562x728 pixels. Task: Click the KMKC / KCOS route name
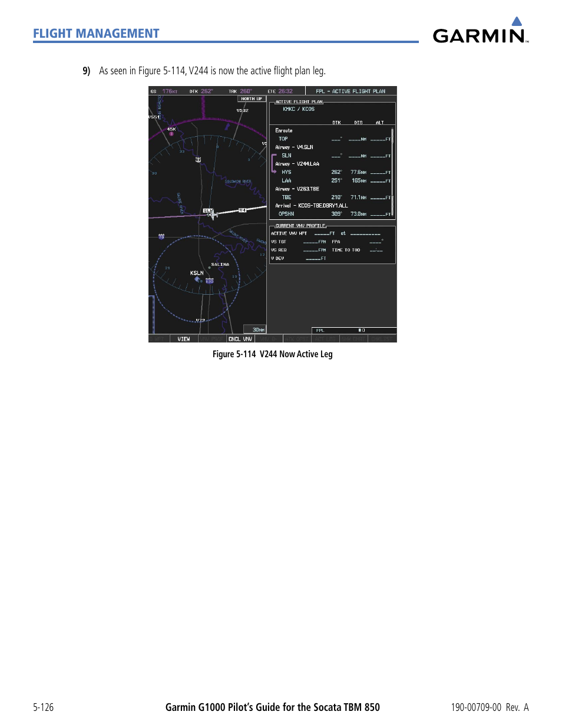(299, 109)
